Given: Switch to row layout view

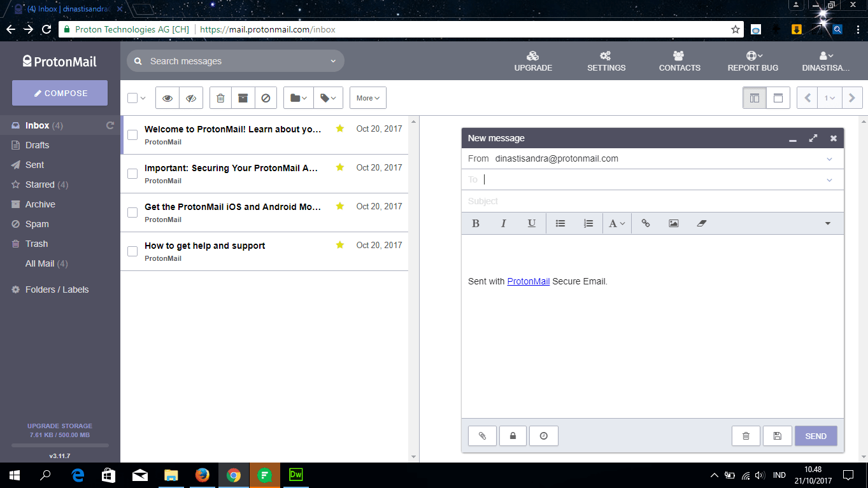Looking at the screenshot, I should (x=778, y=98).
